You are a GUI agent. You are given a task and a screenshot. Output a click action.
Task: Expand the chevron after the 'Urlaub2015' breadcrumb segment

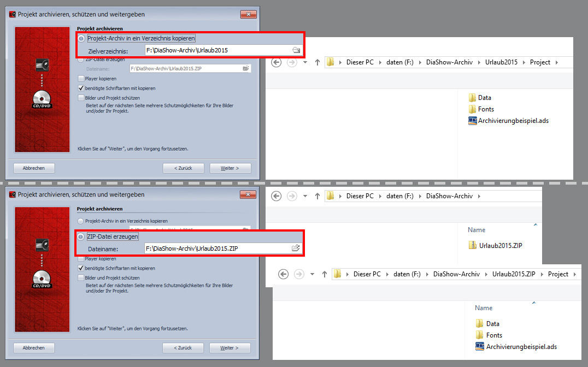click(x=524, y=62)
